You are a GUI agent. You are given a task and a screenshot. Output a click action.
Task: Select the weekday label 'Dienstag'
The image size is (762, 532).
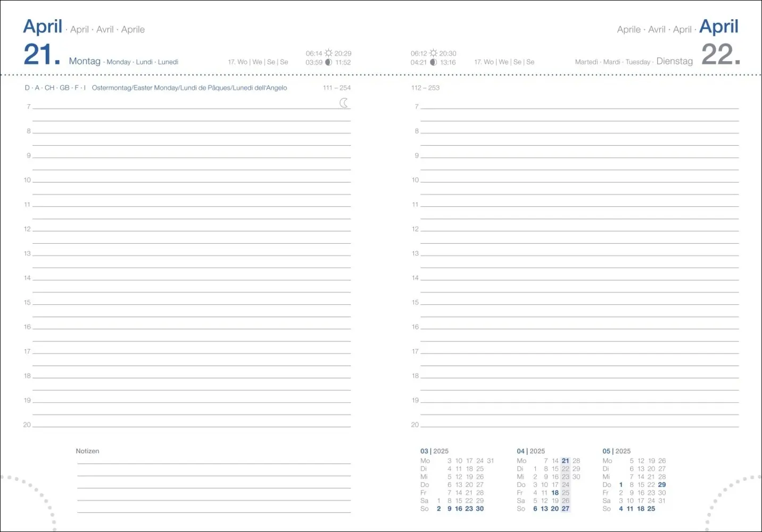674,61
